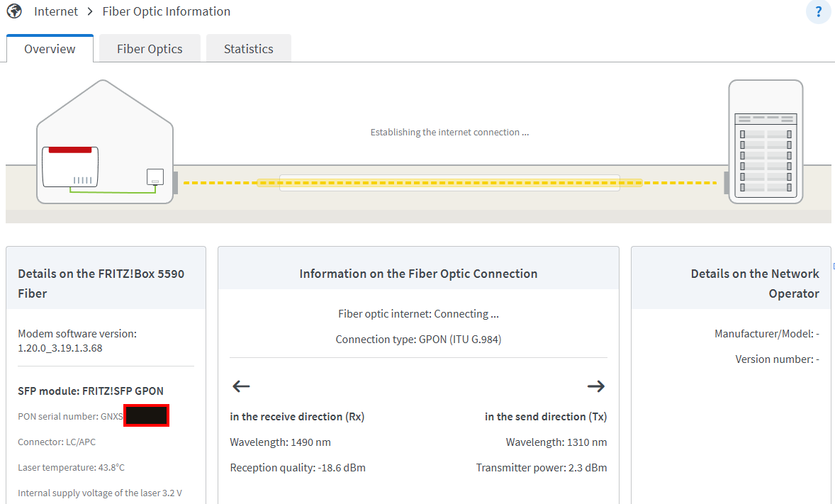Click 'Modem software version:' label
835x504 pixels.
click(x=77, y=333)
